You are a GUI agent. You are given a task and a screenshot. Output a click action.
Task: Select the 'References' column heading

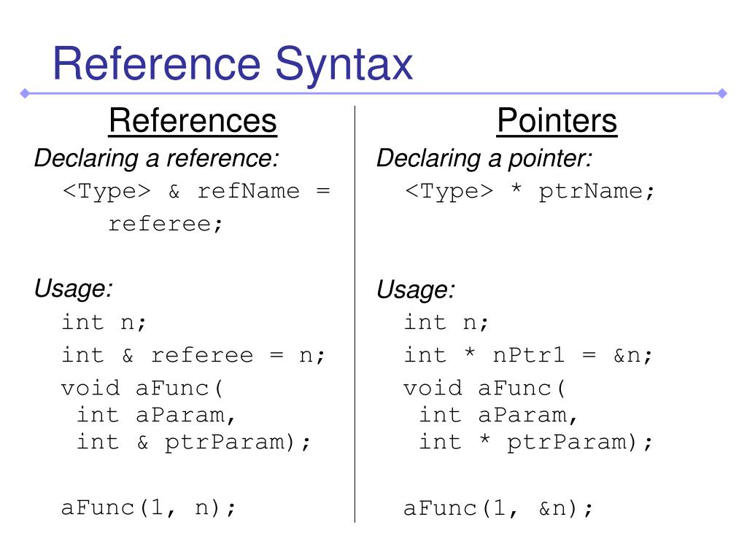pyautogui.click(x=193, y=120)
